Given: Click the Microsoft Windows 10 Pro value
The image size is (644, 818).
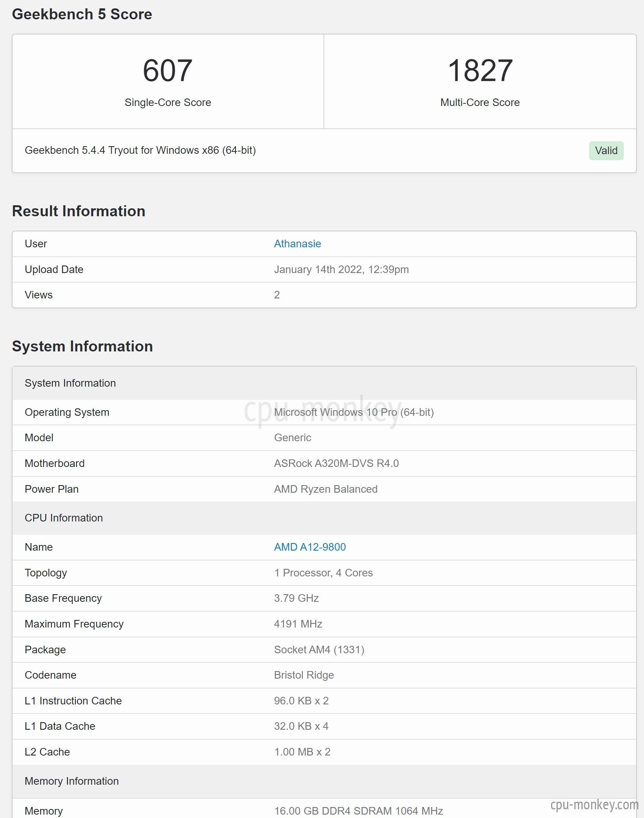Looking at the screenshot, I should (x=354, y=412).
